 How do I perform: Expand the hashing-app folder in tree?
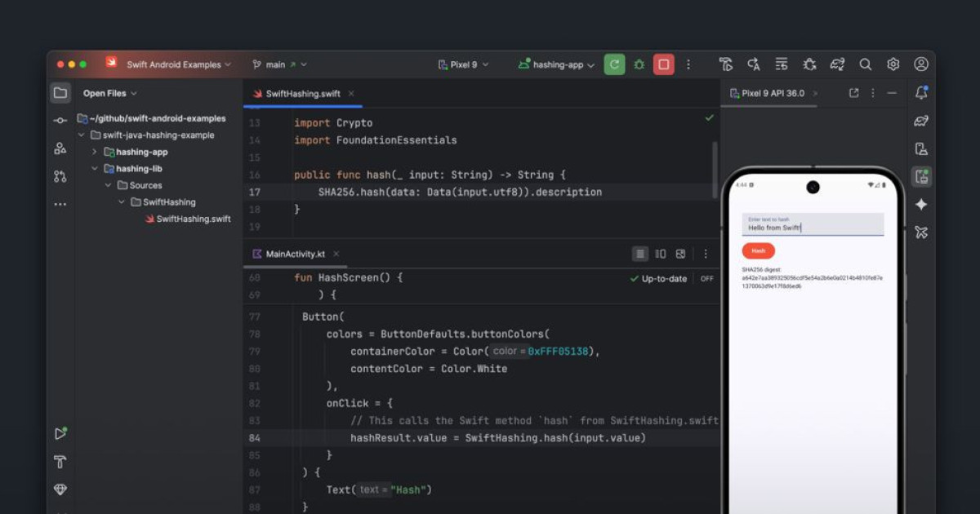pyautogui.click(x=95, y=152)
